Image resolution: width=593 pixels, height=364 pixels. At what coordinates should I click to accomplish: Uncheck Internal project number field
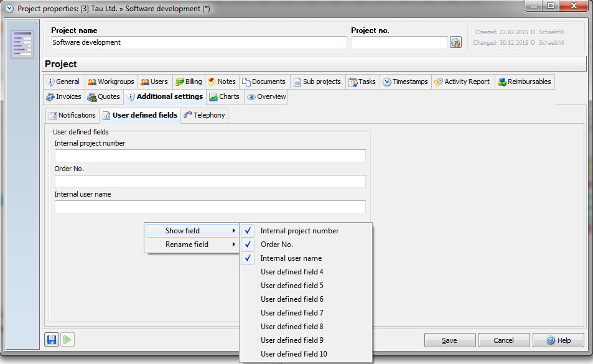(299, 231)
